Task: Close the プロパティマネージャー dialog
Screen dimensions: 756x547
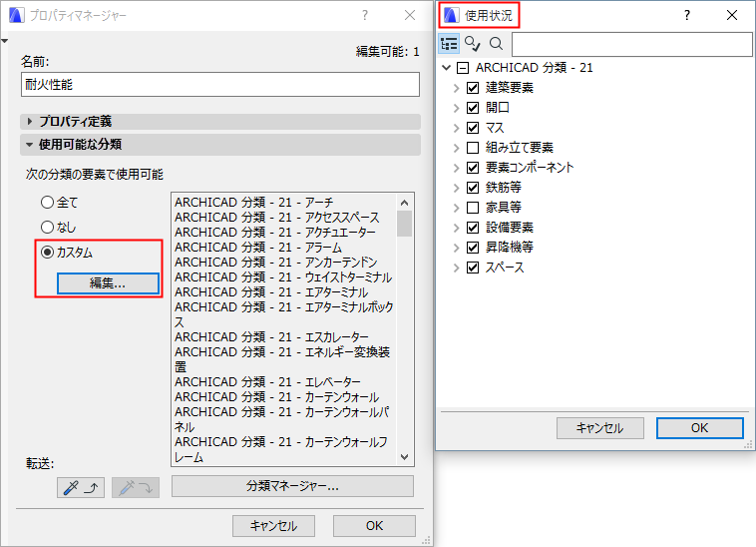Action: pos(410,15)
